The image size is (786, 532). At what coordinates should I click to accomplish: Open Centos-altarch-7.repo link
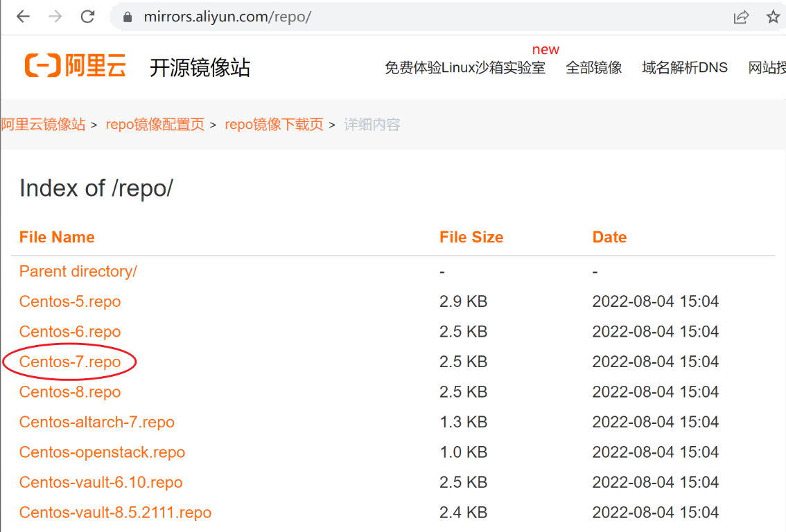coord(96,422)
